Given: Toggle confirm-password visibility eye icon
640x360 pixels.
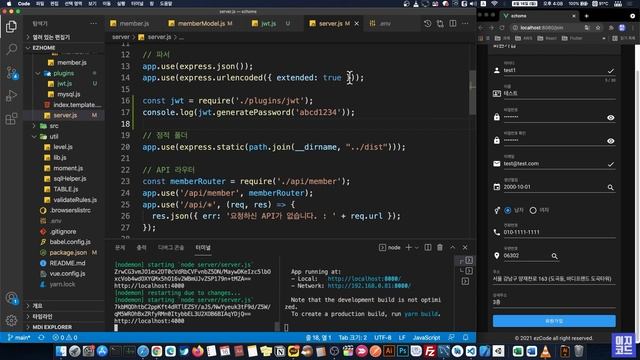Looking at the screenshot, I should 611,141.
